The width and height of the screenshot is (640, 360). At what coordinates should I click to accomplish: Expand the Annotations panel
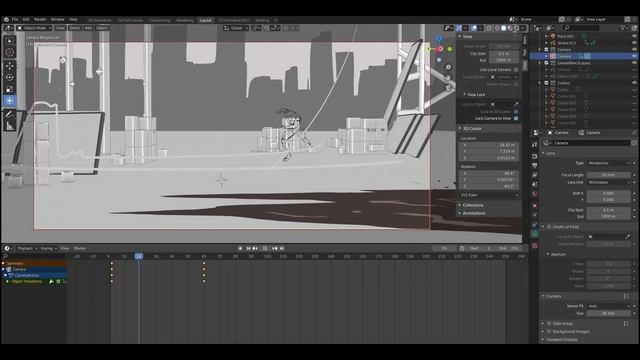point(473,213)
